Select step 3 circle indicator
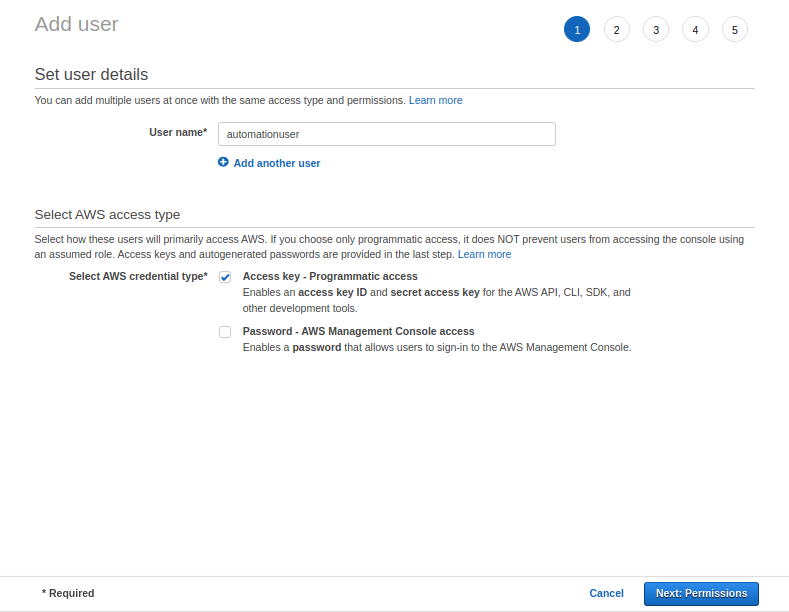The width and height of the screenshot is (789, 612). (x=656, y=29)
